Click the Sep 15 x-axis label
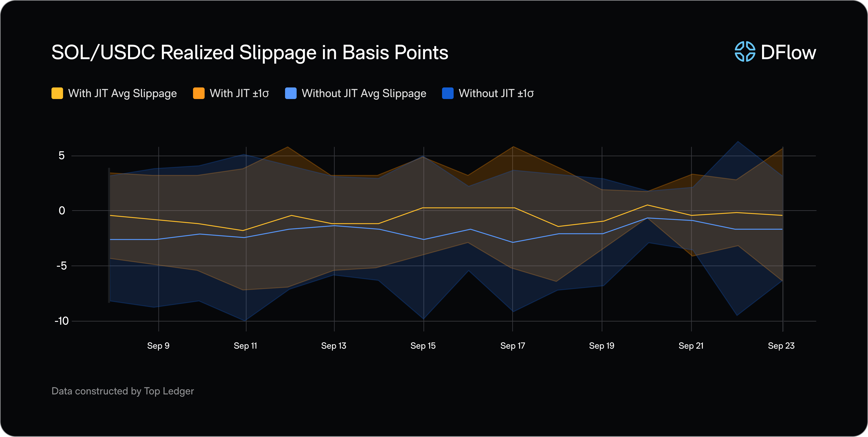The image size is (868, 437). [423, 346]
